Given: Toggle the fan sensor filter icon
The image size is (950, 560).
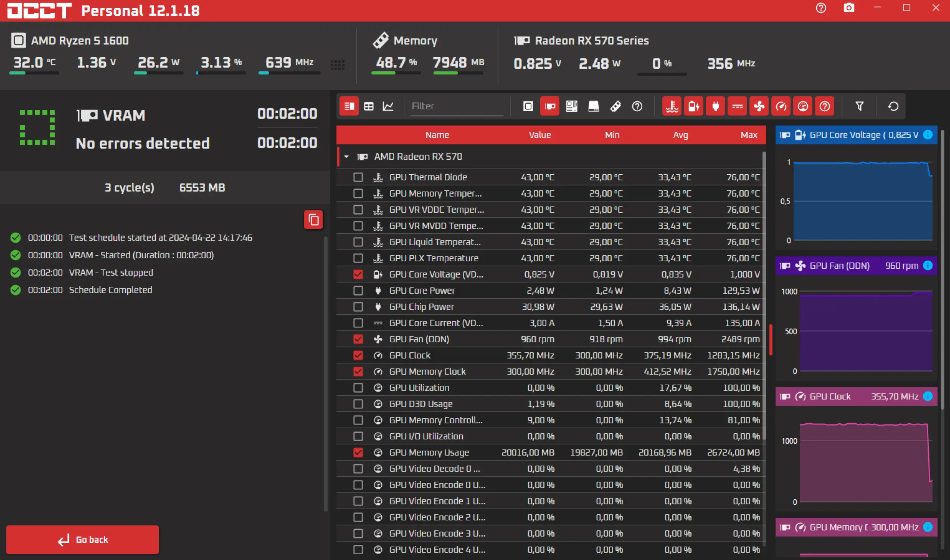Looking at the screenshot, I should (759, 106).
